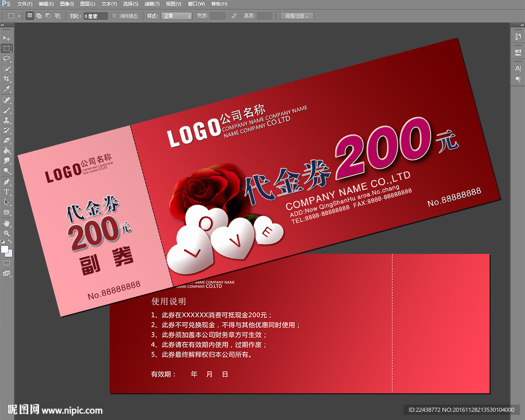Swap foreground and background colors

pyautogui.click(x=10, y=241)
